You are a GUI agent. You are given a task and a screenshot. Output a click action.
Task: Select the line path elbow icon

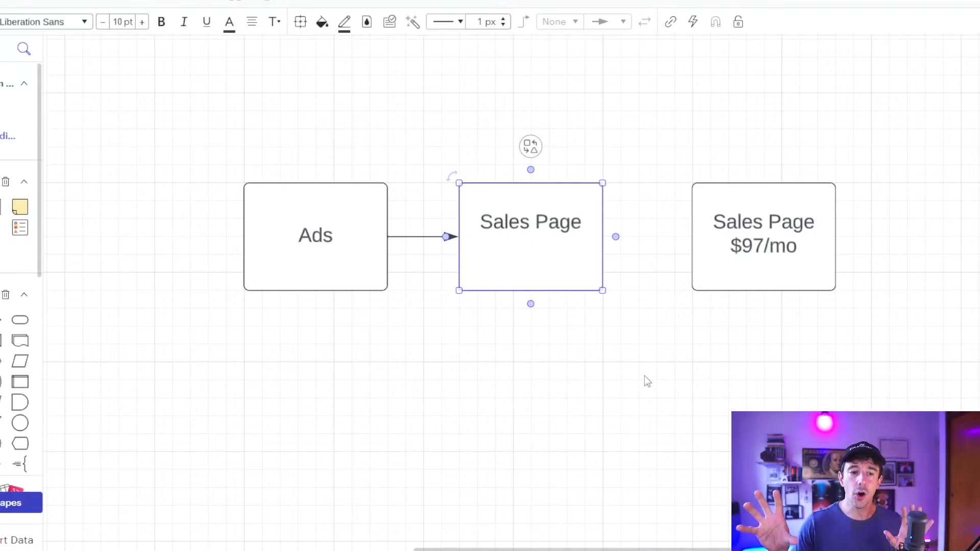pos(524,22)
